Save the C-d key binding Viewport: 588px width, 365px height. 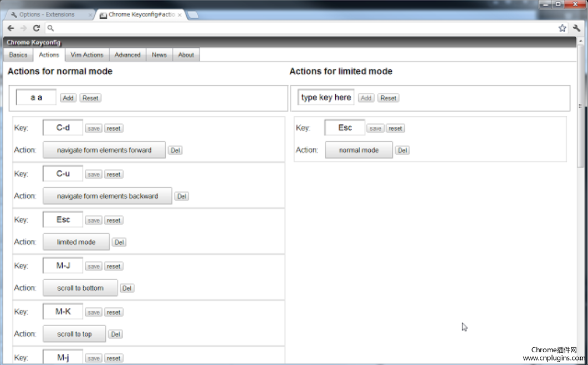[x=94, y=128]
